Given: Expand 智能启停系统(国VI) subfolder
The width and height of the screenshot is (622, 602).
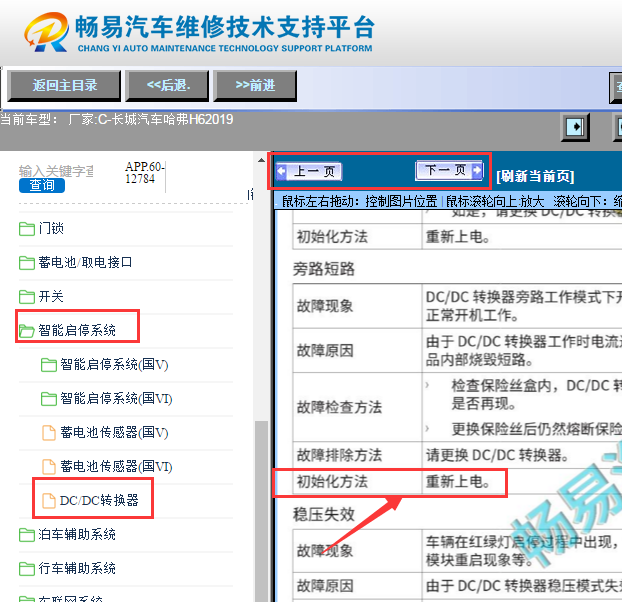Looking at the screenshot, I should point(116,399).
